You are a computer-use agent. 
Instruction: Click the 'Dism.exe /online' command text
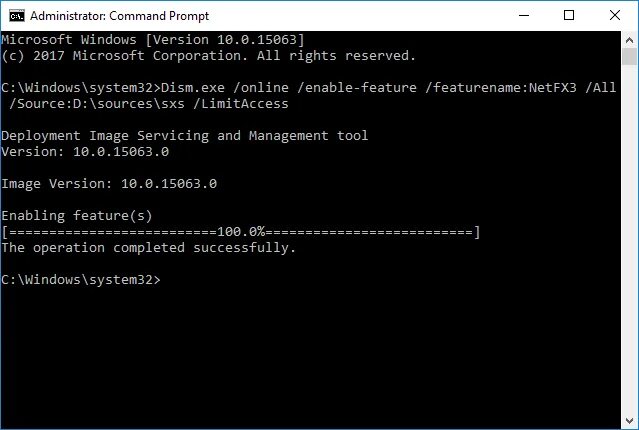225,88
